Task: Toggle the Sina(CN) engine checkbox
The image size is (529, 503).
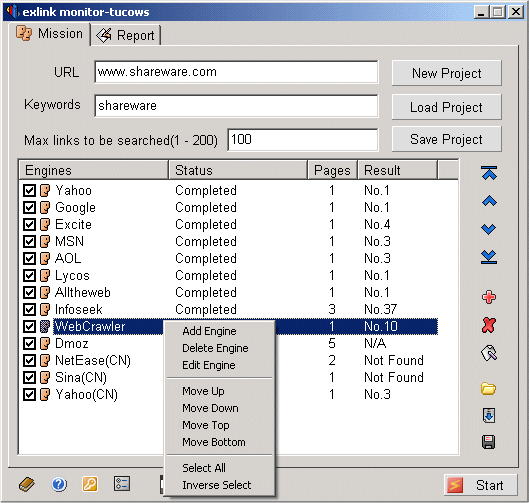Action: tap(29, 377)
